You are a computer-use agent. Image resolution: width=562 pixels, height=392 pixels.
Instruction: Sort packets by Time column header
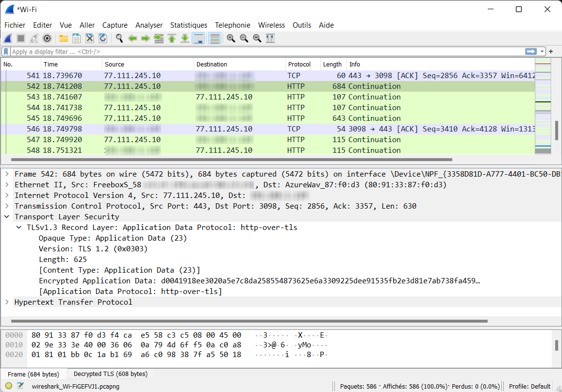pos(71,65)
